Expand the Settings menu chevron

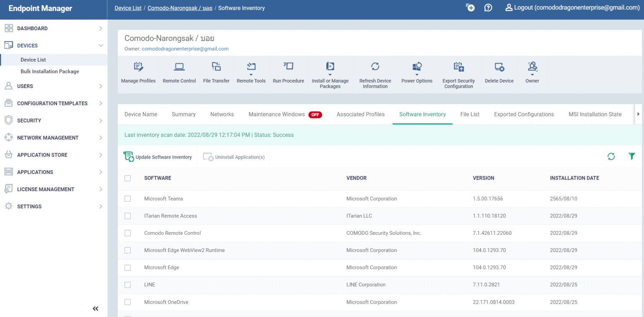(x=101, y=207)
